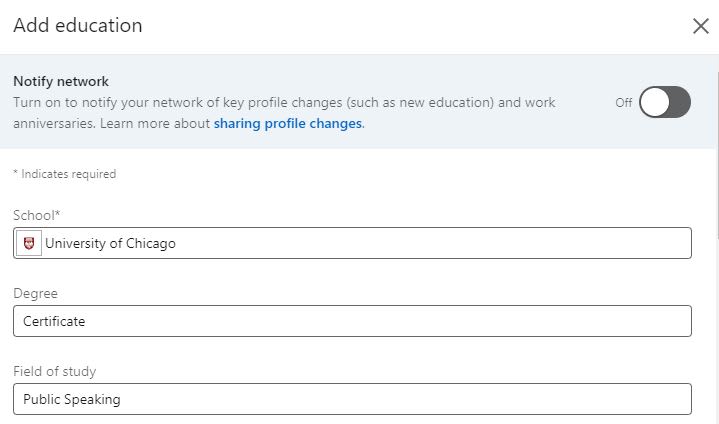Screen dimensions: 719x424
Task: Click the 'Add education' dialog title
Action: 78,25
